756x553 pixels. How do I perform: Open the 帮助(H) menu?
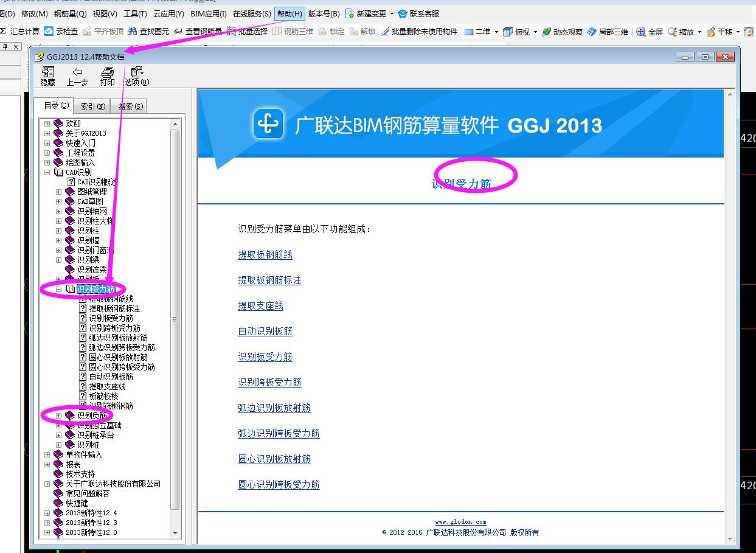[x=289, y=13]
